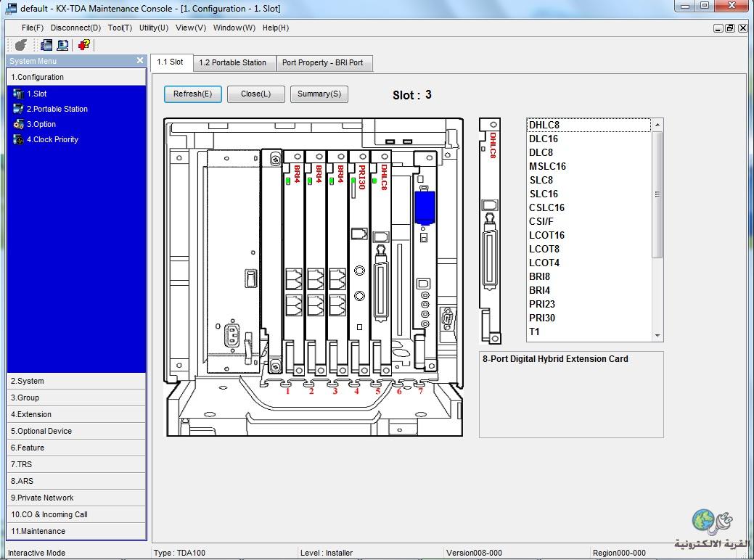
Task: Select LCOT8 in the card list
Action: pos(589,250)
